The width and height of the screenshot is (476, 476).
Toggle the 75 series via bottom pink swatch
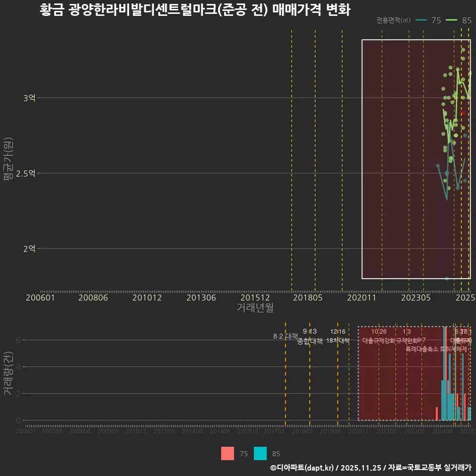click(x=227, y=454)
